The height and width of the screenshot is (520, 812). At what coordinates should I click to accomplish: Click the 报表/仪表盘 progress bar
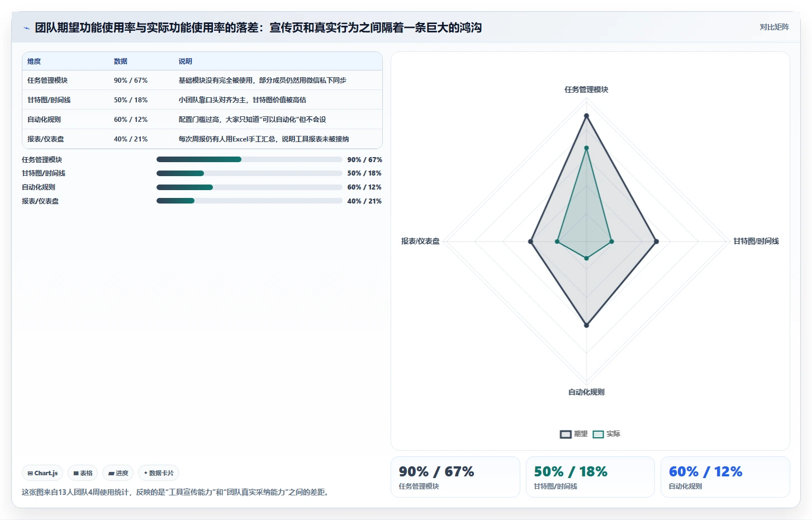pyautogui.click(x=249, y=201)
